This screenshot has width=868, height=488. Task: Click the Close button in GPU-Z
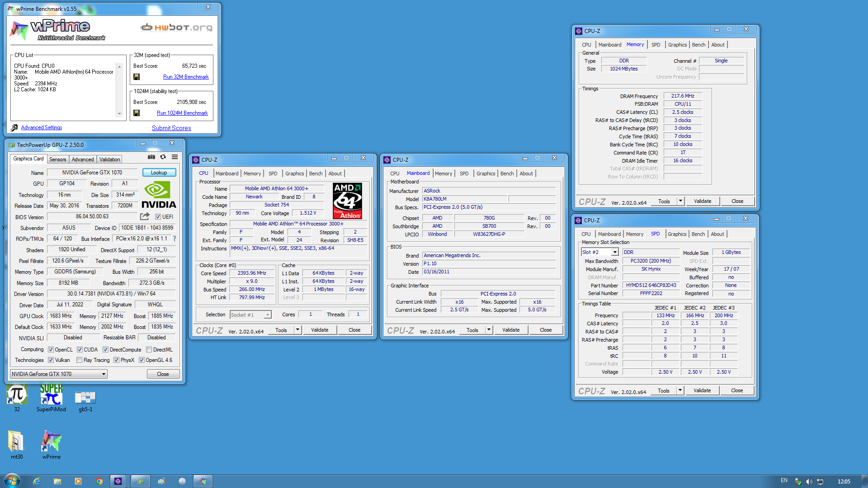(163, 374)
